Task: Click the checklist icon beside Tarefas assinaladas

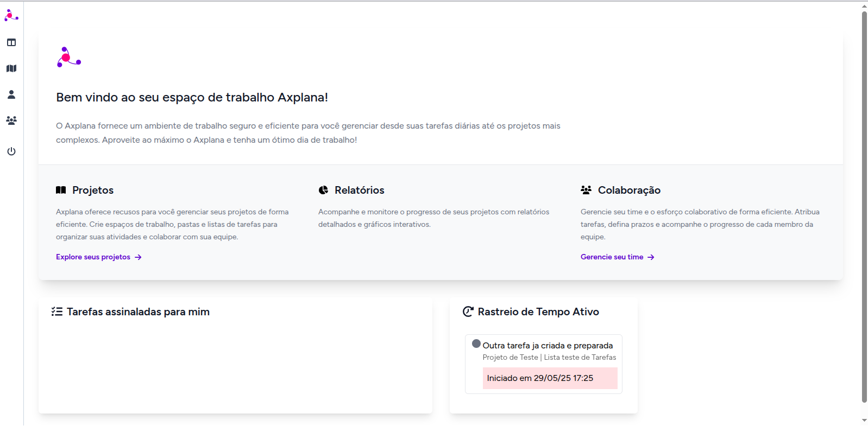Action: [57, 311]
